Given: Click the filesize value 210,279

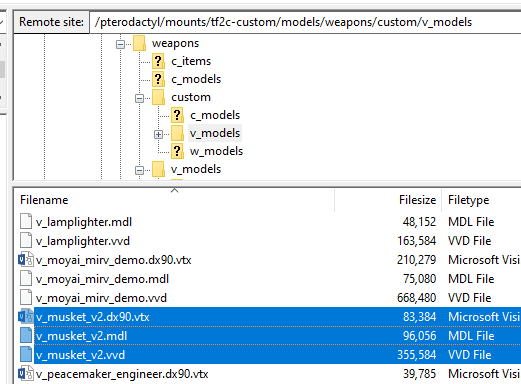Looking at the screenshot, I should (x=416, y=260).
